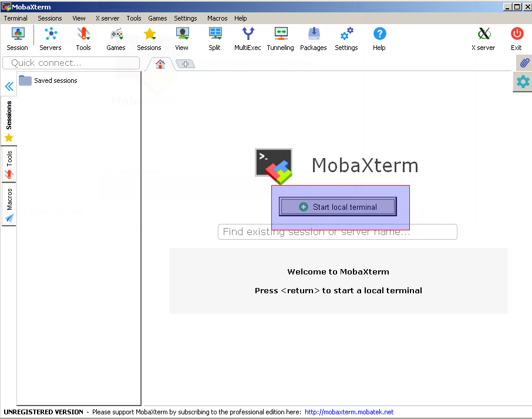Click the Start local terminal button

click(338, 207)
